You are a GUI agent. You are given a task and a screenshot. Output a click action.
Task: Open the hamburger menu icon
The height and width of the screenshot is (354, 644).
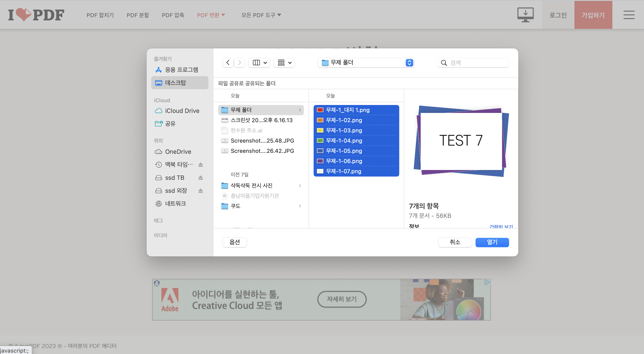pyautogui.click(x=629, y=15)
